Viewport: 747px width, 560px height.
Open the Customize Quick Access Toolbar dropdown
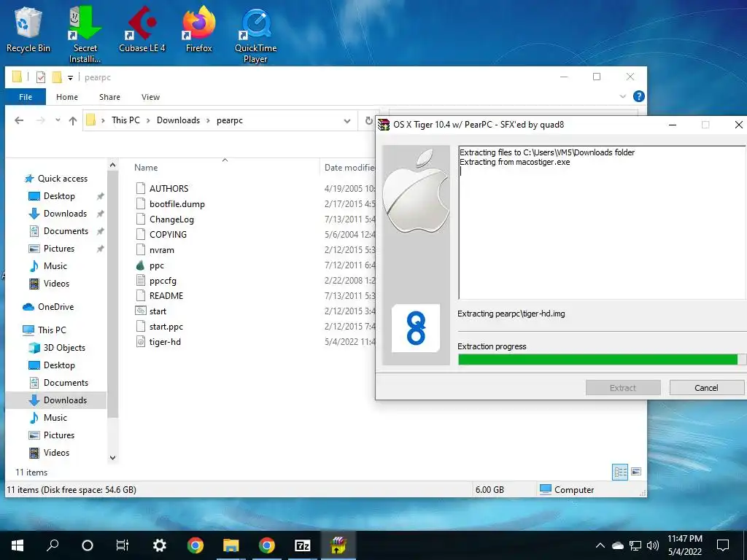click(x=70, y=77)
